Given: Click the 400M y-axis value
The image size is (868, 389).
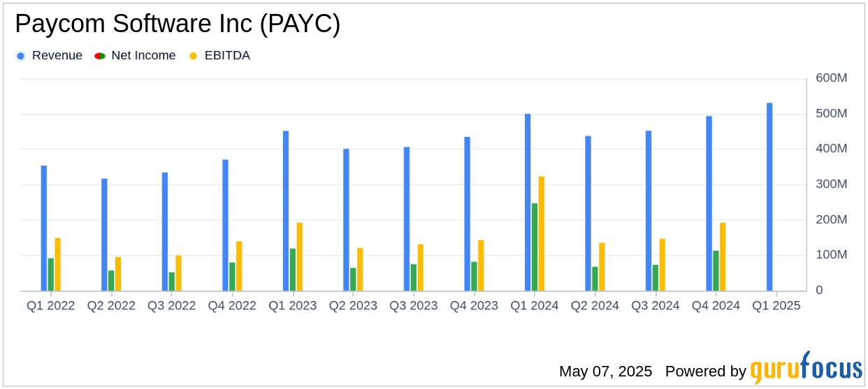Looking at the screenshot, I should click(x=832, y=149).
